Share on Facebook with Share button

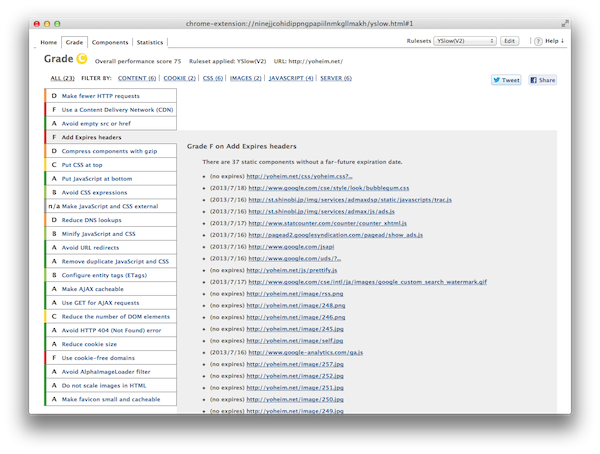tap(543, 80)
